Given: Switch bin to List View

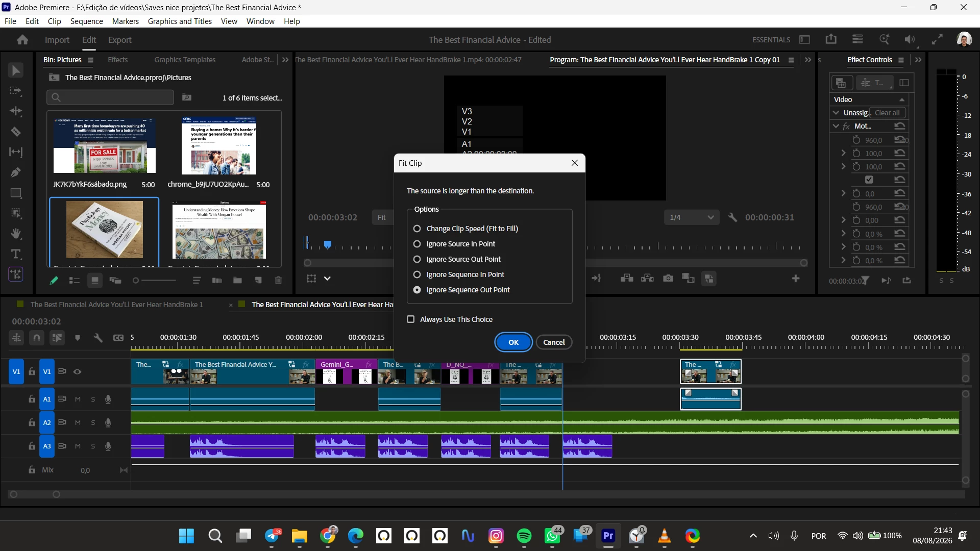Looking at the screenshot, I should click(75, 280).
